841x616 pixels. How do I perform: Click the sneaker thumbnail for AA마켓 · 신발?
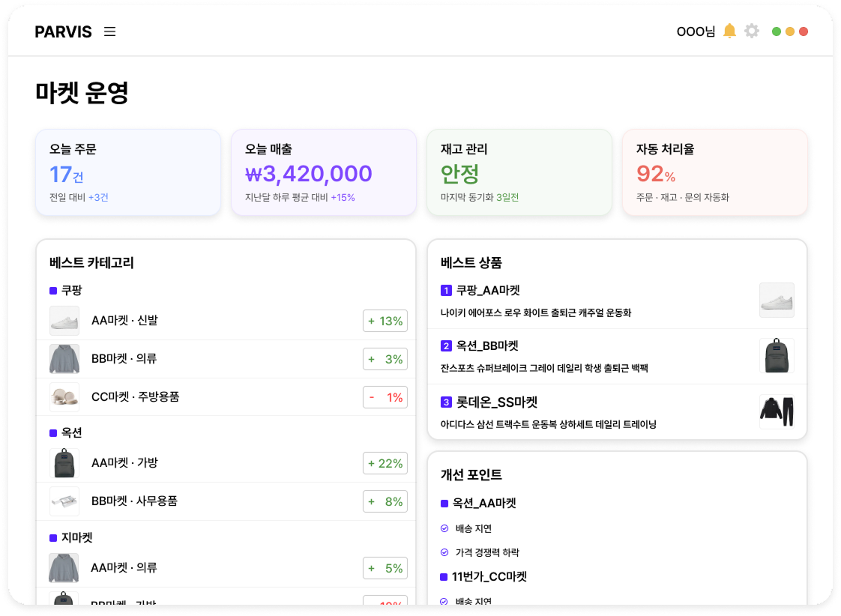coord(64,321)
